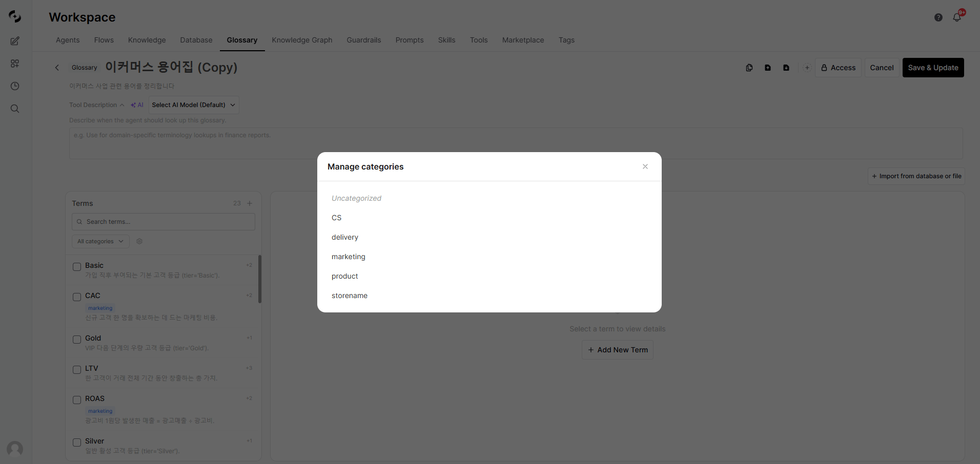This screenshot has height=464, width=980.
Task: Click the export file icon
Action: [x=768, y=68]
